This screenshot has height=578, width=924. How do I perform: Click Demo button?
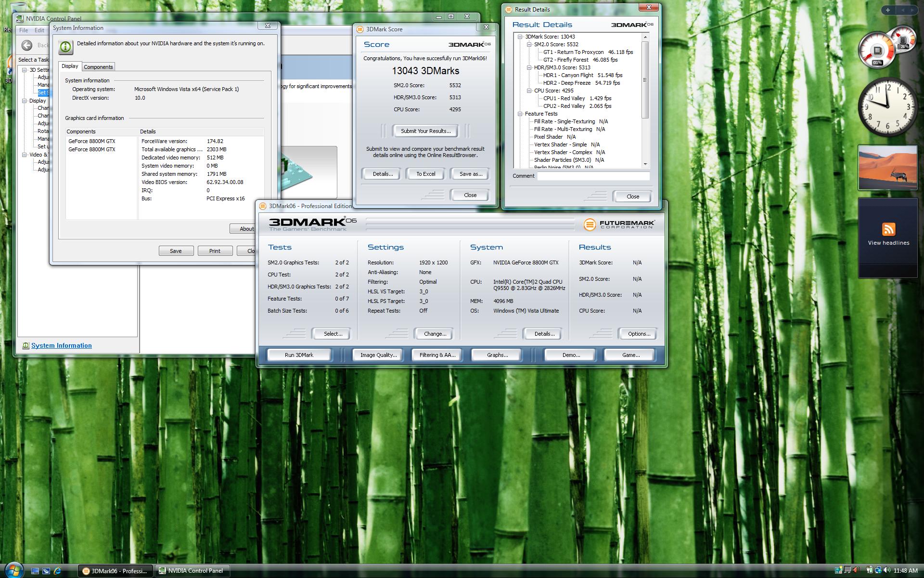tap(571, 355)
